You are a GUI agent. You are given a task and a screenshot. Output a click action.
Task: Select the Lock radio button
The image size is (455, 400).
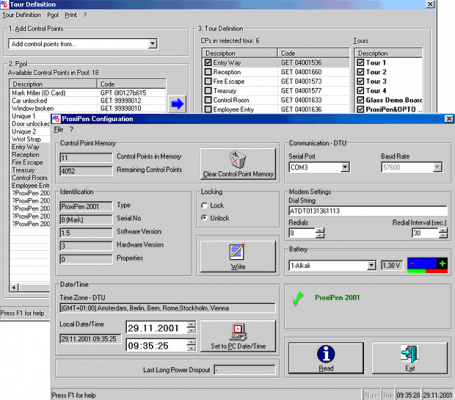point(204,205)
